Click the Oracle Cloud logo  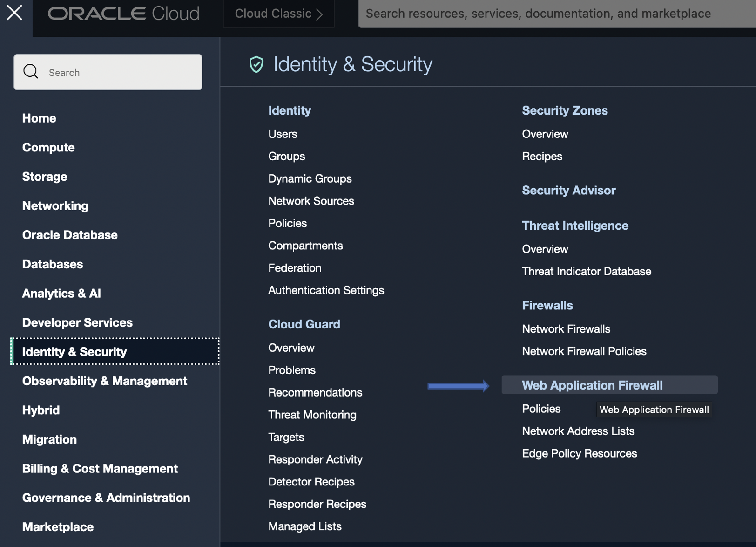123,14
